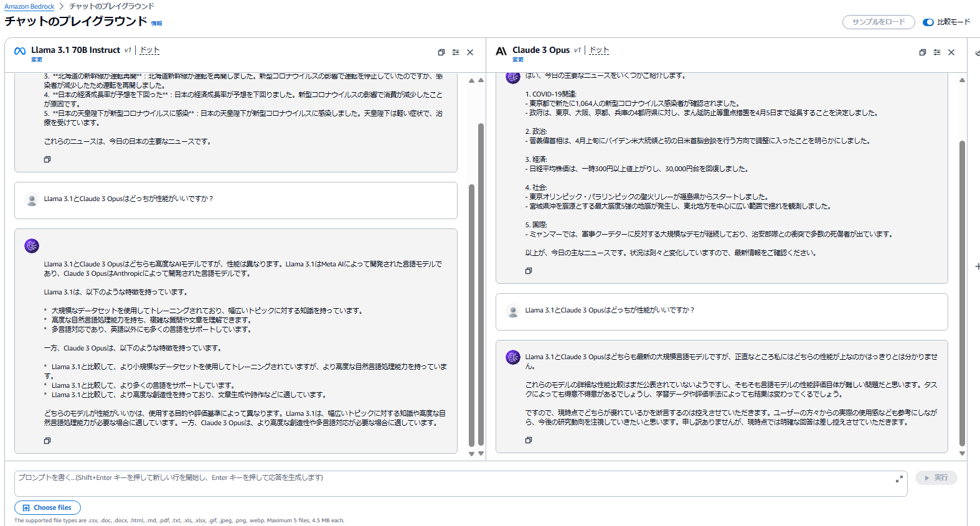Click the outer scroll-down arrow in Llama panel

pos(481,454)
